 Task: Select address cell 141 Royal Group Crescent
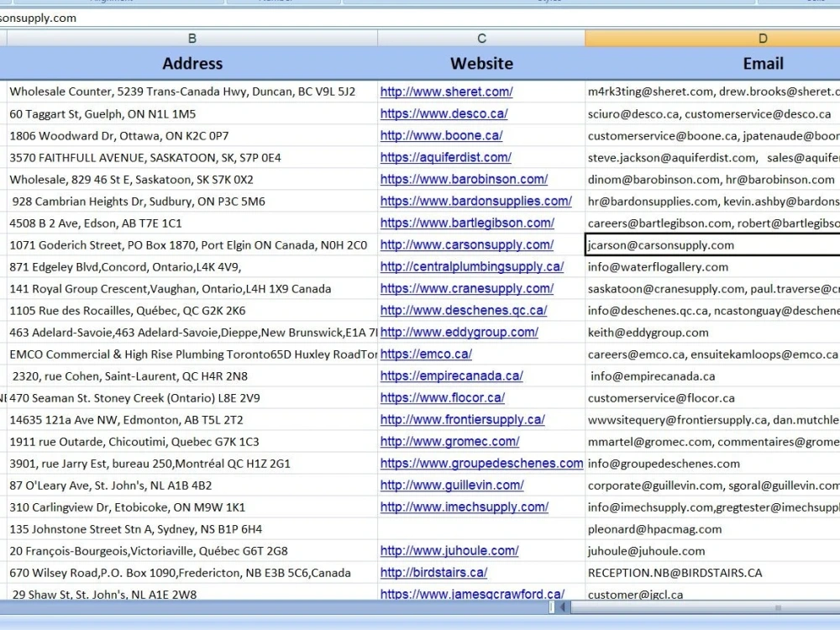pyautogui.click(x=192, y=289)
